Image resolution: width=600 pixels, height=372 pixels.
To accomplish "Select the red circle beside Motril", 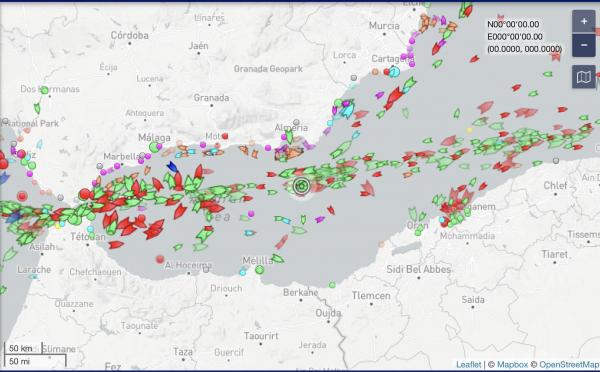I will tap(225, 136).
